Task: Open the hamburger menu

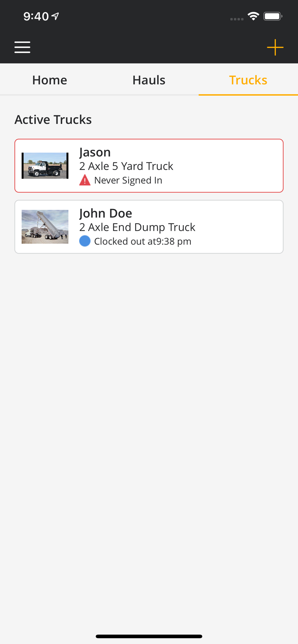Action: coord(22,47)
